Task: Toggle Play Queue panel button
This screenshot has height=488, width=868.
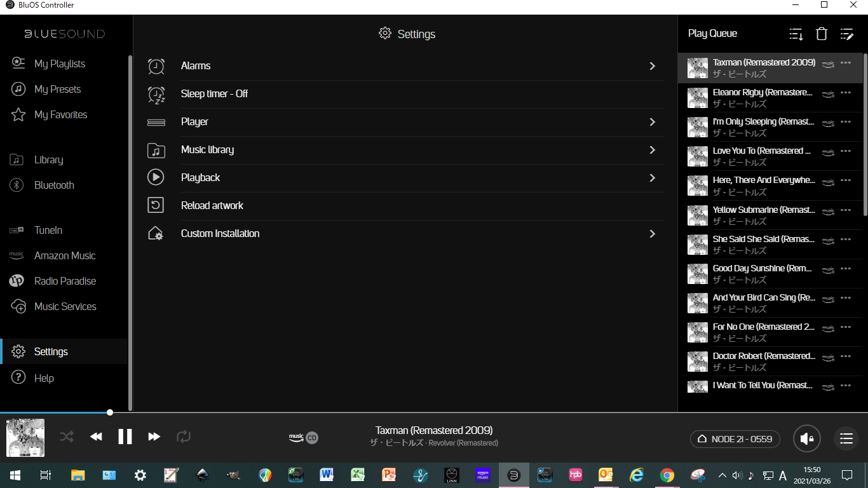Action: [846, 438]
